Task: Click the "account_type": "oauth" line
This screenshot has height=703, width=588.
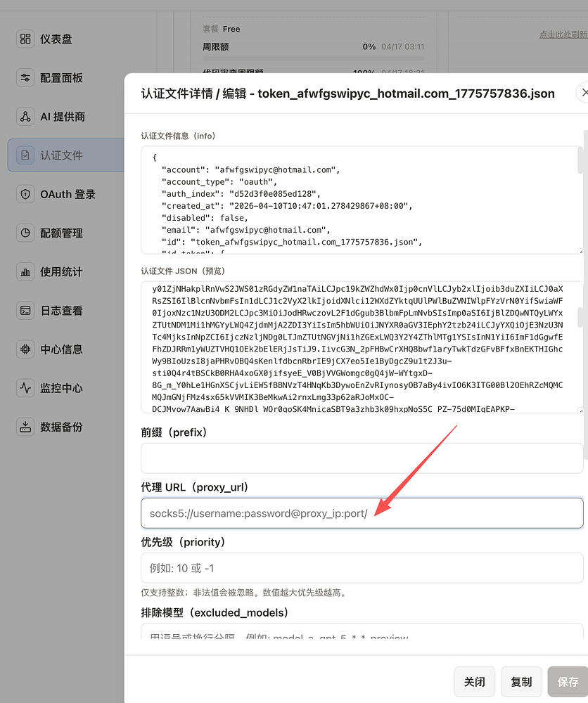Action: tap(219, 181)
